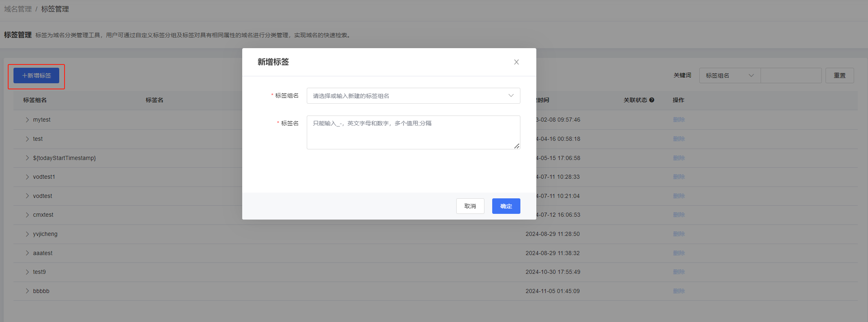Expand the bbbbb tag group row

pyautogui.click(x=27, y=291)
